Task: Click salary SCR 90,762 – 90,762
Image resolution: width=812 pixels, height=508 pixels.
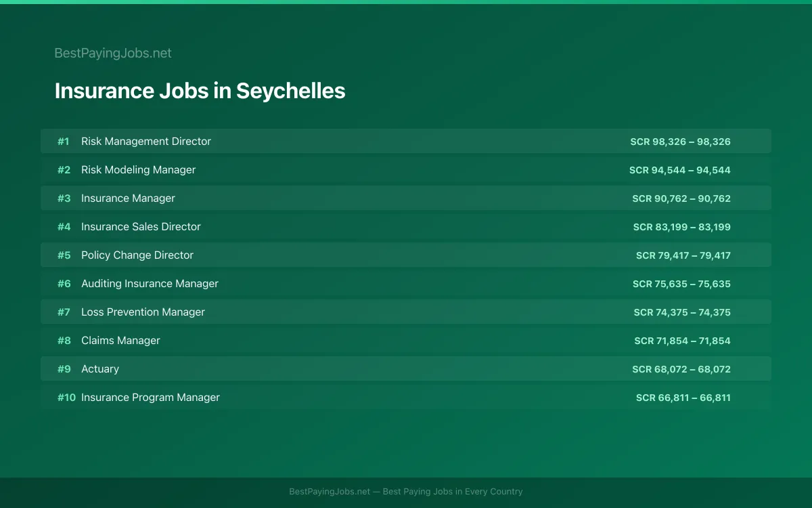Action: coord(681,198)
